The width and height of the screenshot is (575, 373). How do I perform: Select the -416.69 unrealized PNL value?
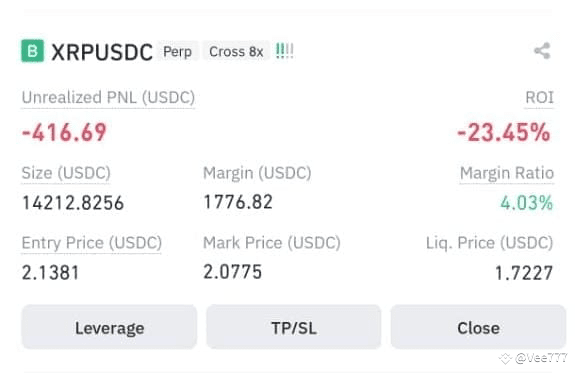coord(65,132)
